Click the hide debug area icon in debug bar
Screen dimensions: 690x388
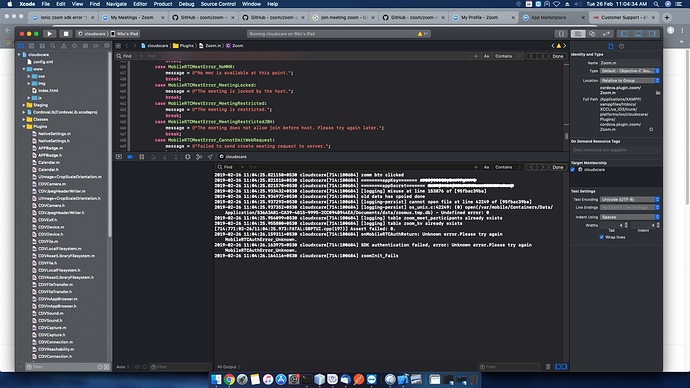119,157
